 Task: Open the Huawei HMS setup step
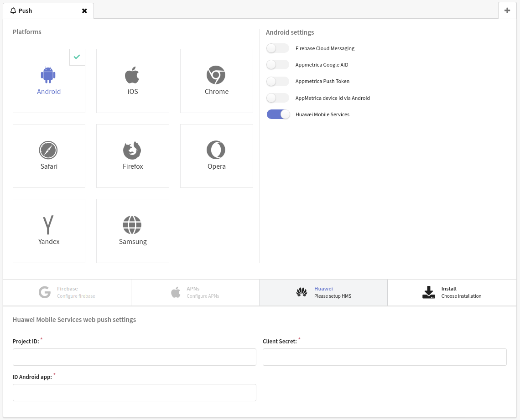click(323, 292)
